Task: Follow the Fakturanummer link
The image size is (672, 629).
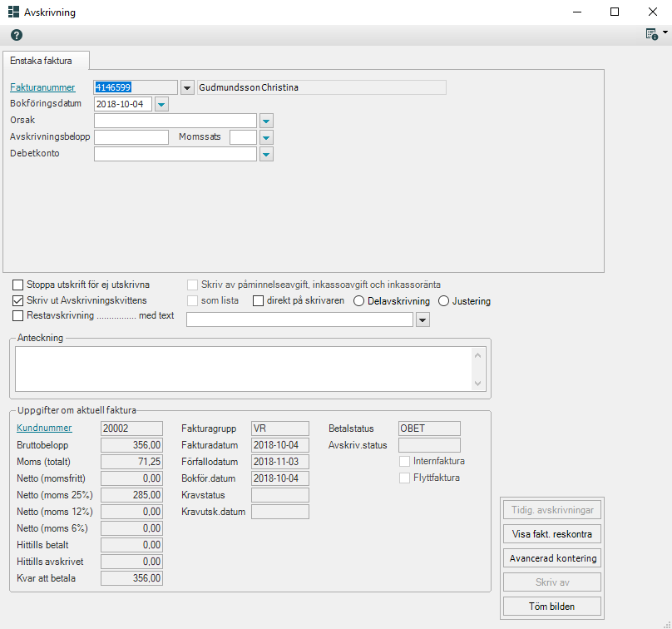Action: [42, 87]
